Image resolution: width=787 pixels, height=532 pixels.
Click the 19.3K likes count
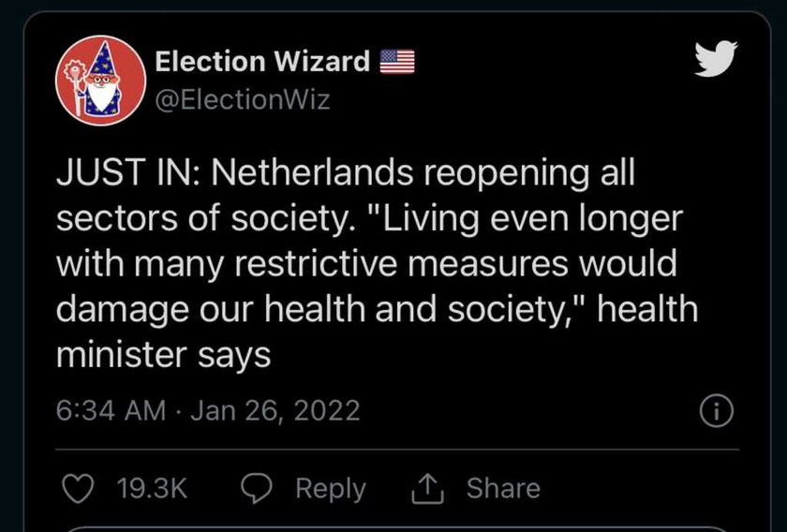152,488
